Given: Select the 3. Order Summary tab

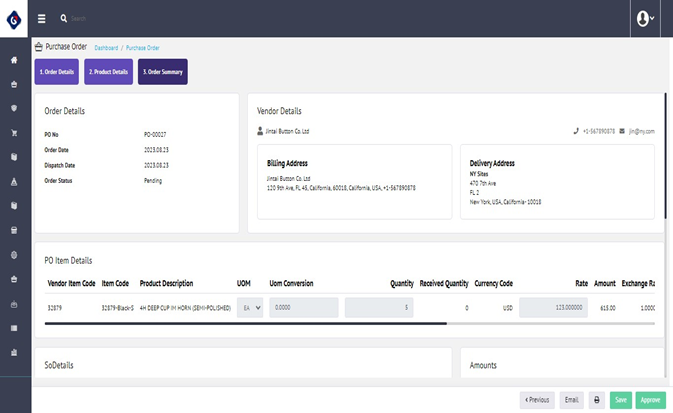Looking at the screenshot, I should coord(162,72).
